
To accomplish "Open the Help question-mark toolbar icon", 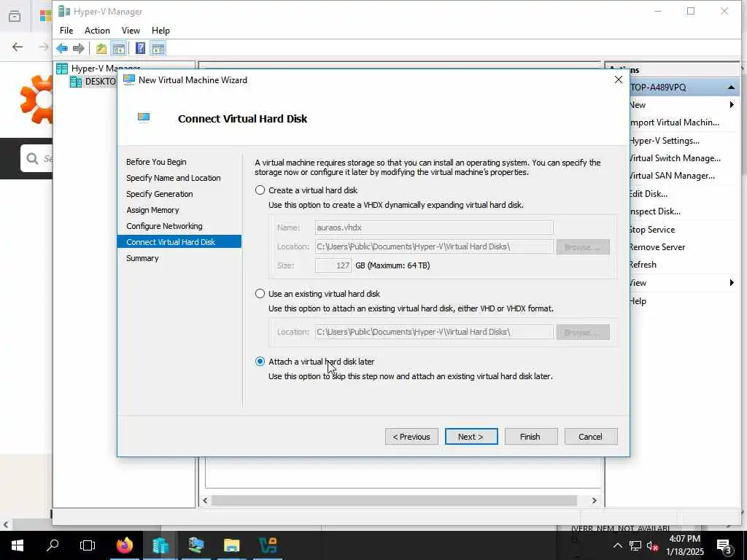I will click(x=140, y=48).
